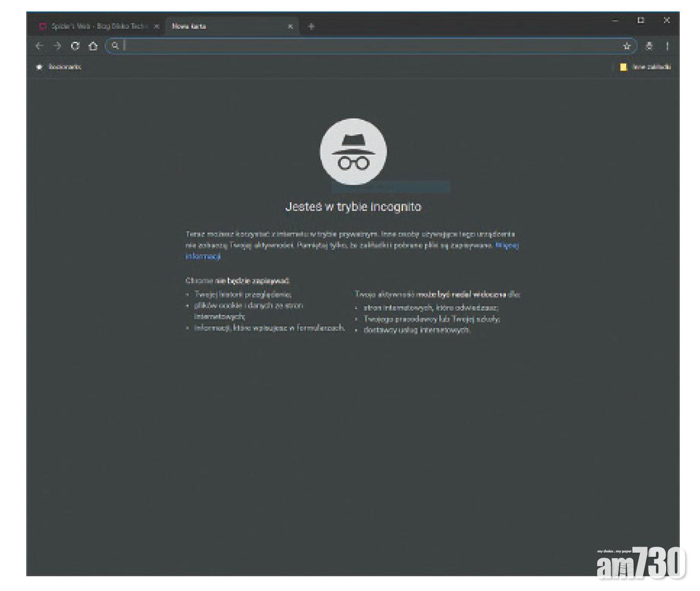Image resolution: width=700 pixels, height=591 pixels.
Task: Click the large incognito hat-and-glasses logo
Action: [353, 151]
